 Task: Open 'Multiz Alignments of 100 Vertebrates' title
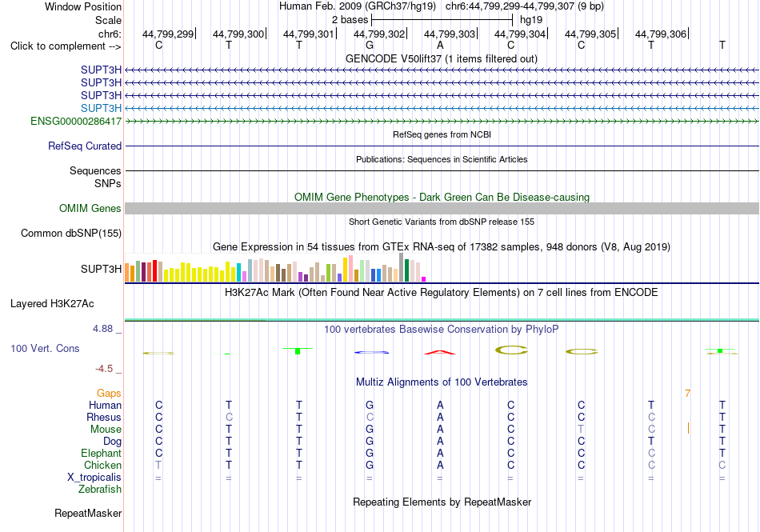[x=442, y=382]
